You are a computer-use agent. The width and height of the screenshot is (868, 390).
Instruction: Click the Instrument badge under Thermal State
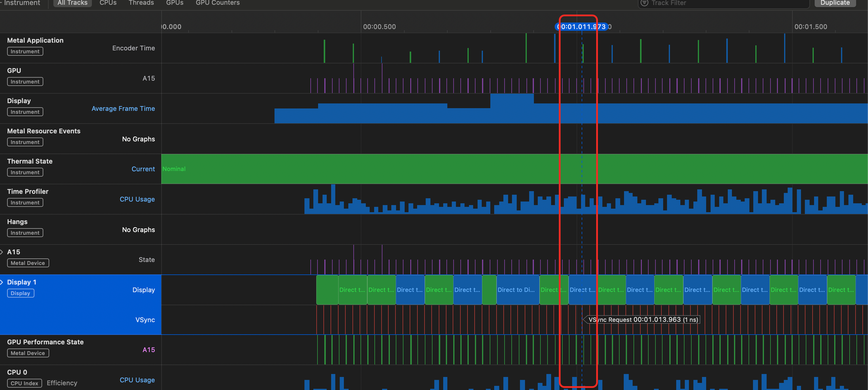tap(25, 172)
